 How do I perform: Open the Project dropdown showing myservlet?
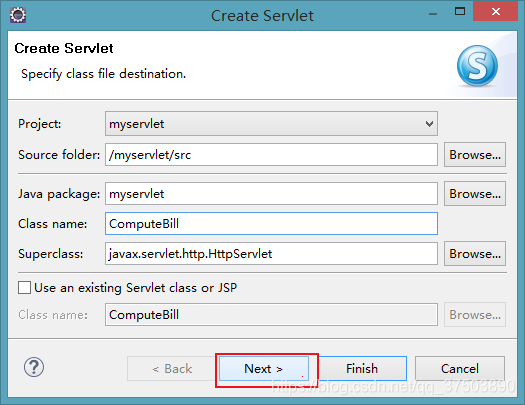click(x=271, y=124)
